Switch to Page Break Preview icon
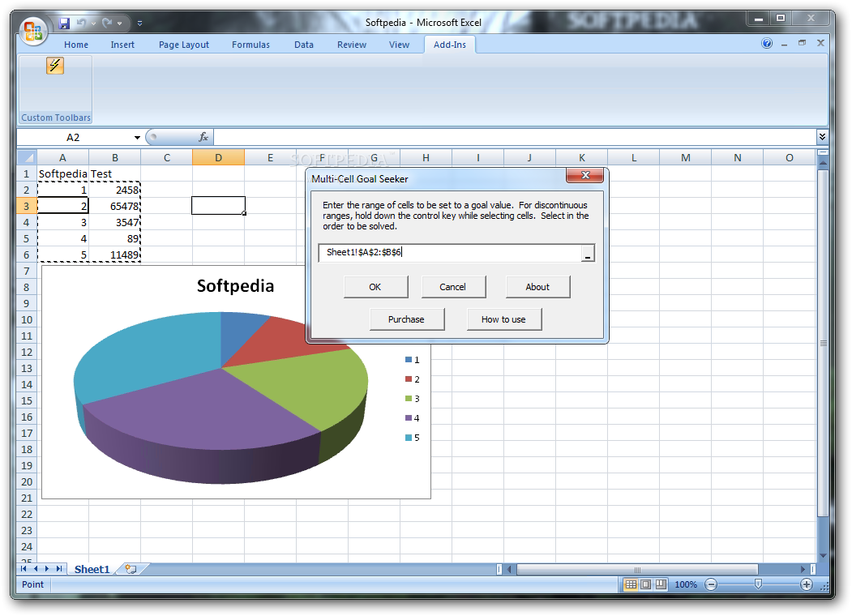Viewport: 852px width, 616px height. [x=661, y=584]
